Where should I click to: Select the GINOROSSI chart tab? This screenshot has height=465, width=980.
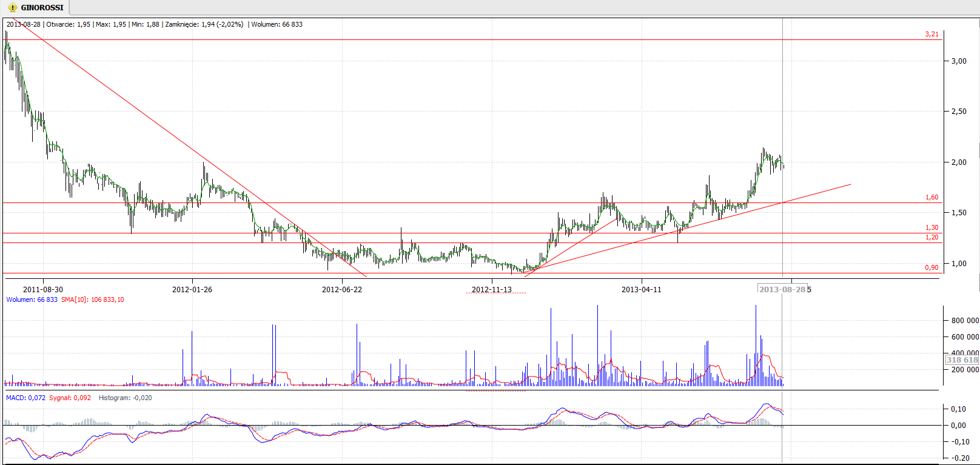(x=36, y=8)
